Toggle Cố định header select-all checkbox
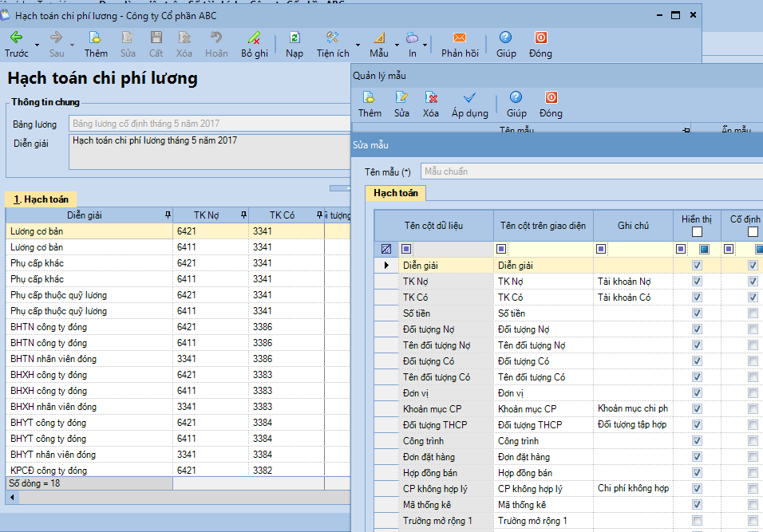Image resolution: width=763 pixels, height=532 pixels. (753, 232)
